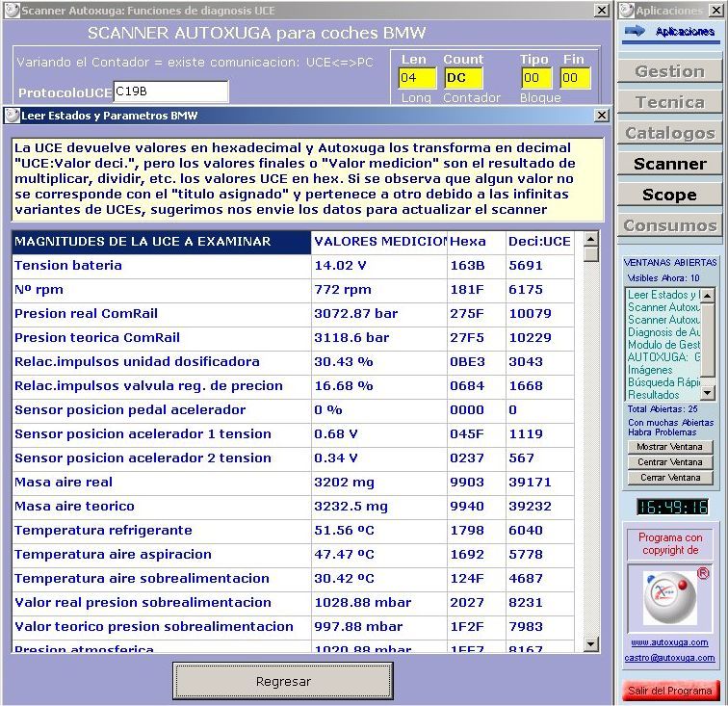The image size is (728, 706).
Task: Select 'Relac.impulsos unidad dosificadora' row
Action: 293,362
